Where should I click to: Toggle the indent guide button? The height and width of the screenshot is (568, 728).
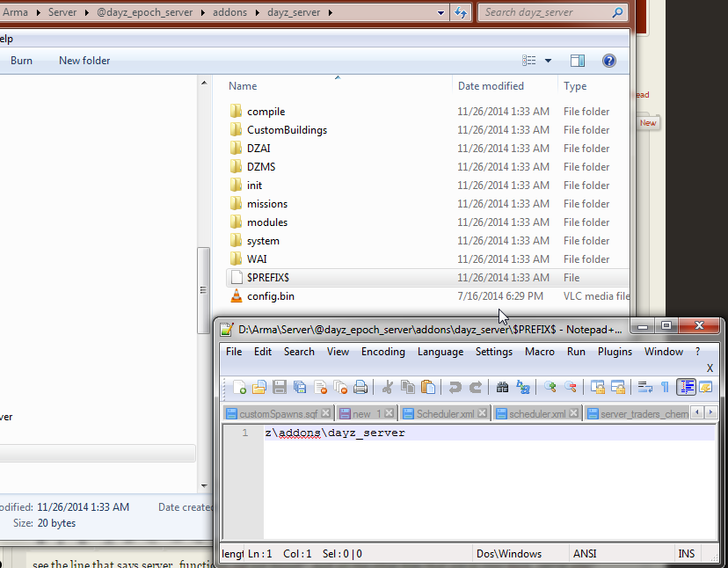686,387
